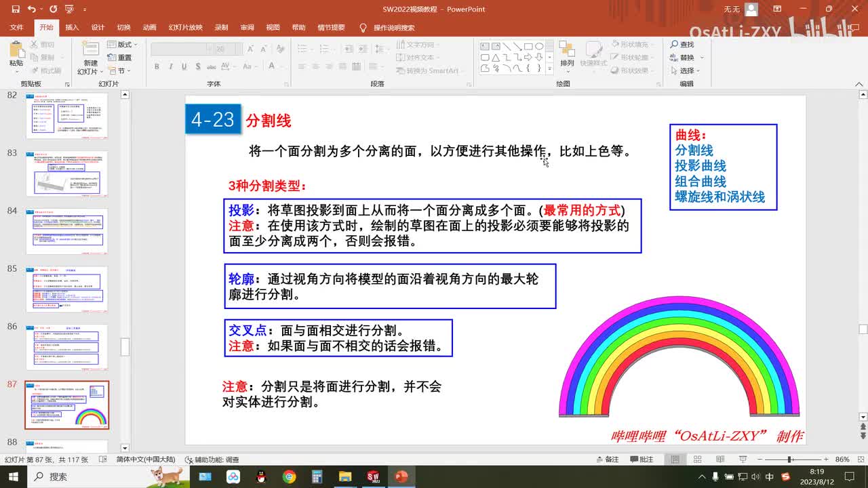The width and height of the screenshot is (868, 488).
Task: Select the straight line shape in gallery
Action: coord(507,46)
